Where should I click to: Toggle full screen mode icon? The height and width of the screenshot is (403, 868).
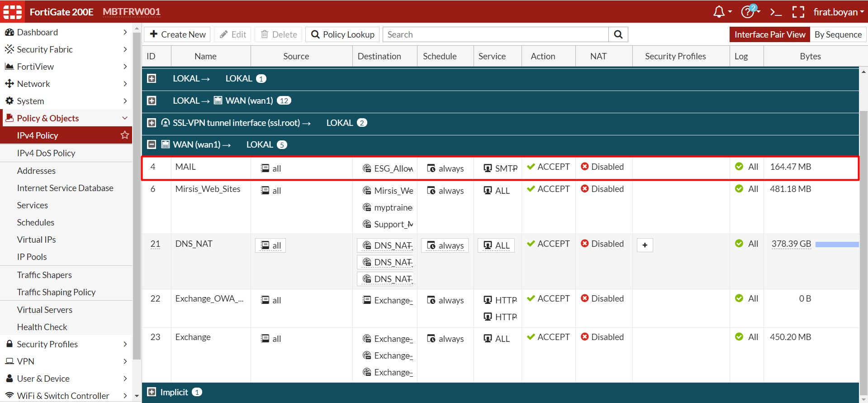pyautogui.click(x=798, y=12)
